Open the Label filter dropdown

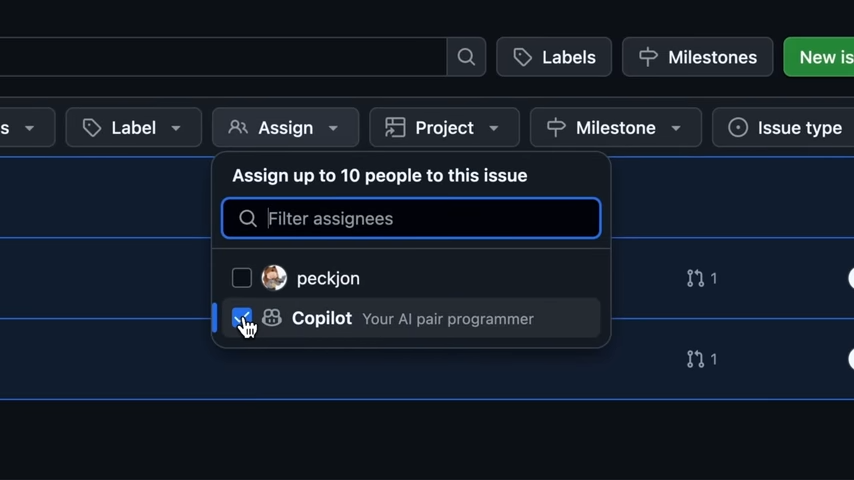coord(133,128)
